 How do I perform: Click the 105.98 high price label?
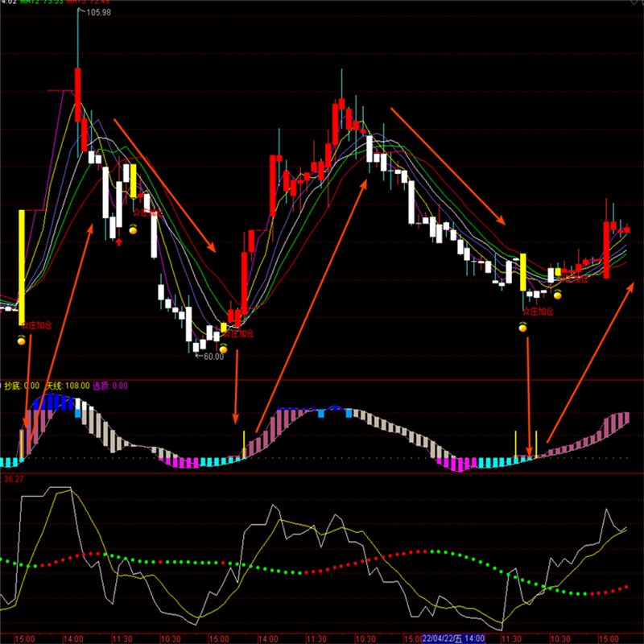[98, 12]
